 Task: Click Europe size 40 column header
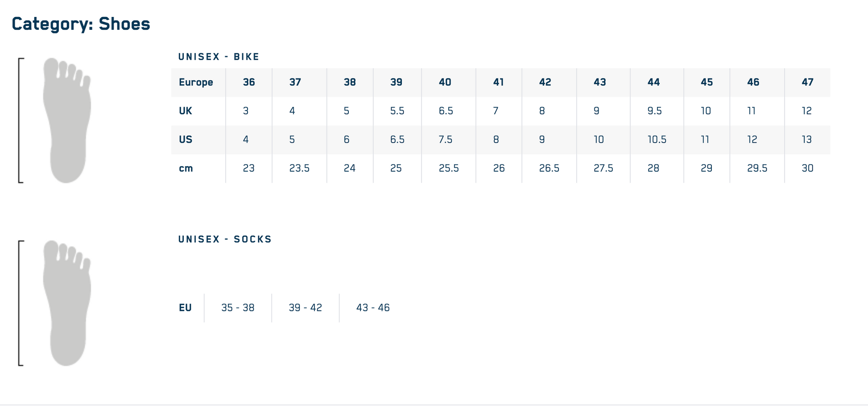[445, 82]
